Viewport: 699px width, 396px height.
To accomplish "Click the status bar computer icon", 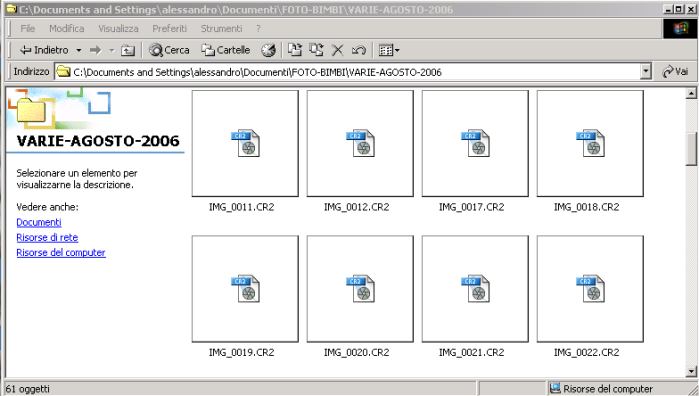I will [x=555, y=388].
